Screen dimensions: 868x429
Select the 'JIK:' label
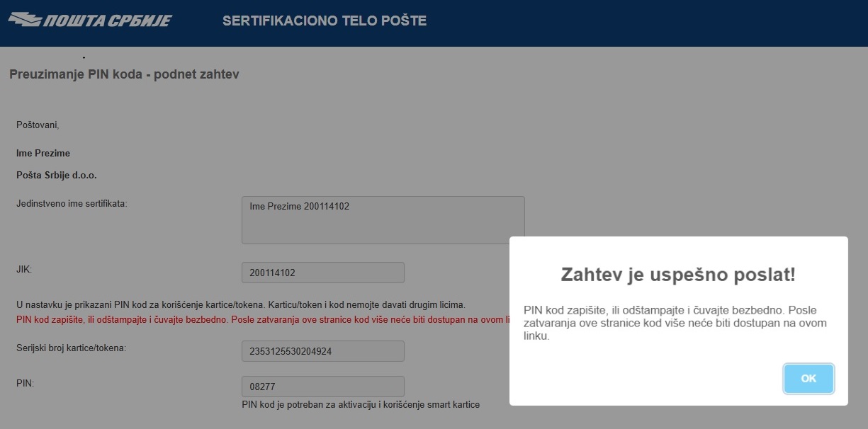click(24, 270)
